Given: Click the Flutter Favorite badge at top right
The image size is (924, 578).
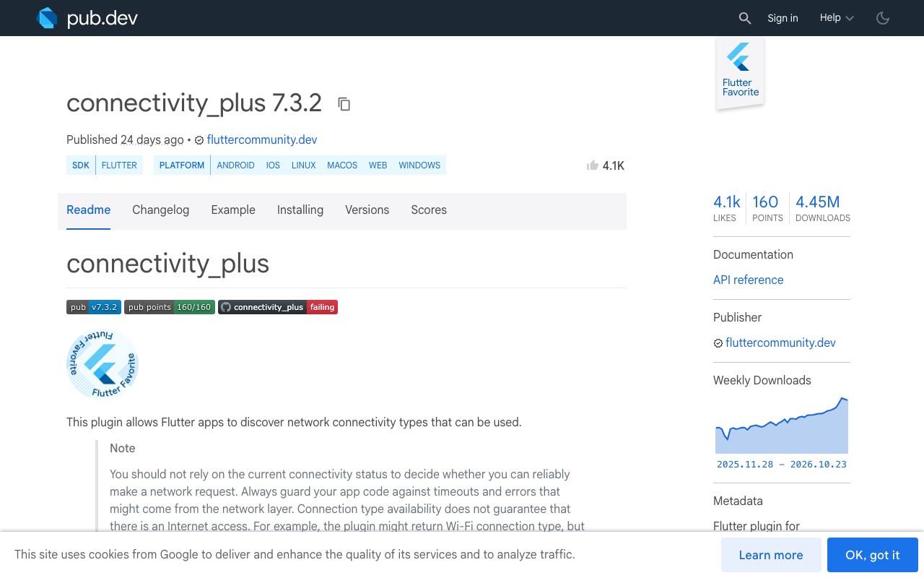Looking at the screenshot, I should tap(741, 74).
